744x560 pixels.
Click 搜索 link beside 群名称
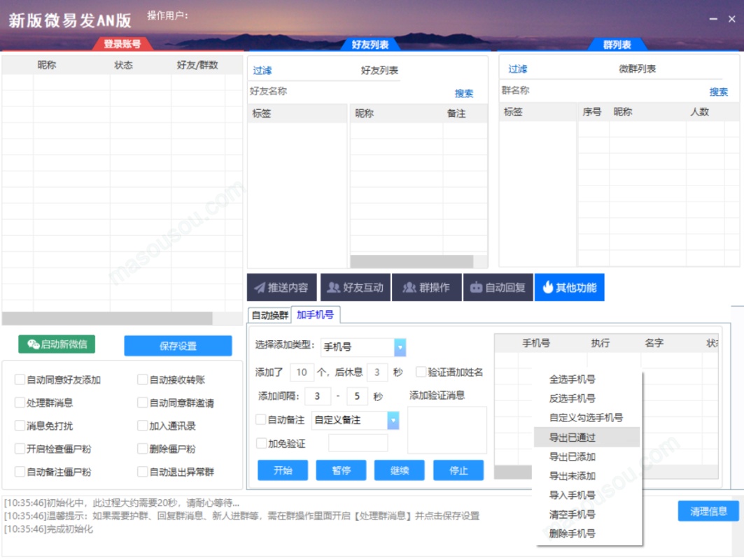(x=718, y=92)
